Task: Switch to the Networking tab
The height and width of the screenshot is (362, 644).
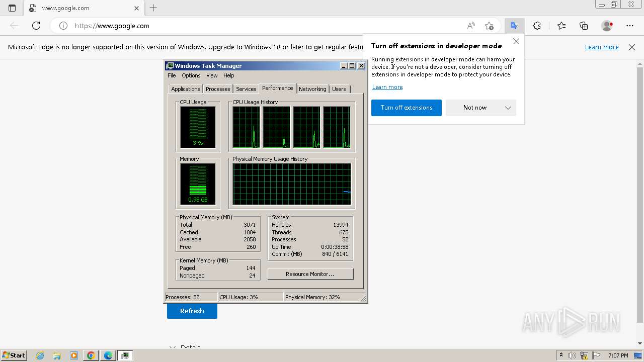Action: coord(312,89)
